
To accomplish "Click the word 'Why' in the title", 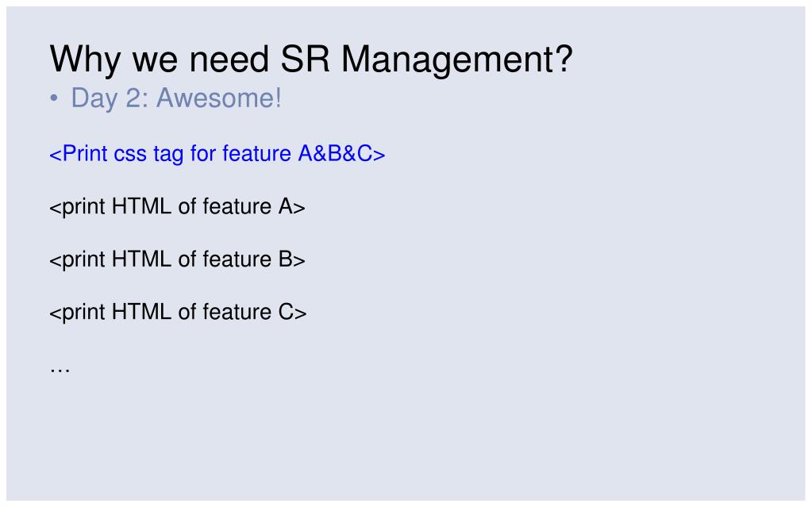I will [x=86, y=60].
